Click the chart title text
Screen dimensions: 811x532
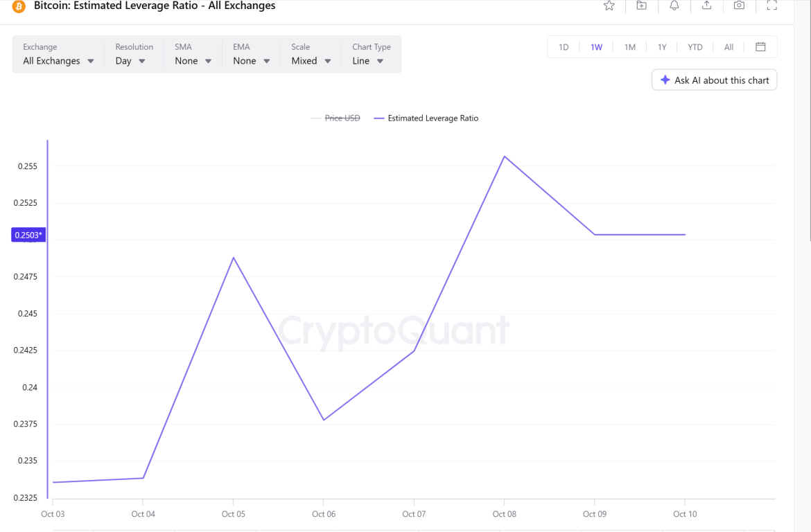tap(155, 6)
